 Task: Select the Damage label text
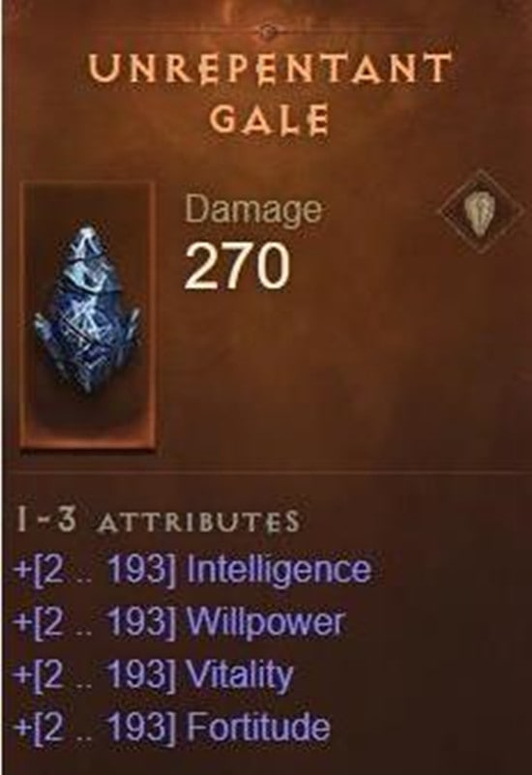[x=252, y=209]
